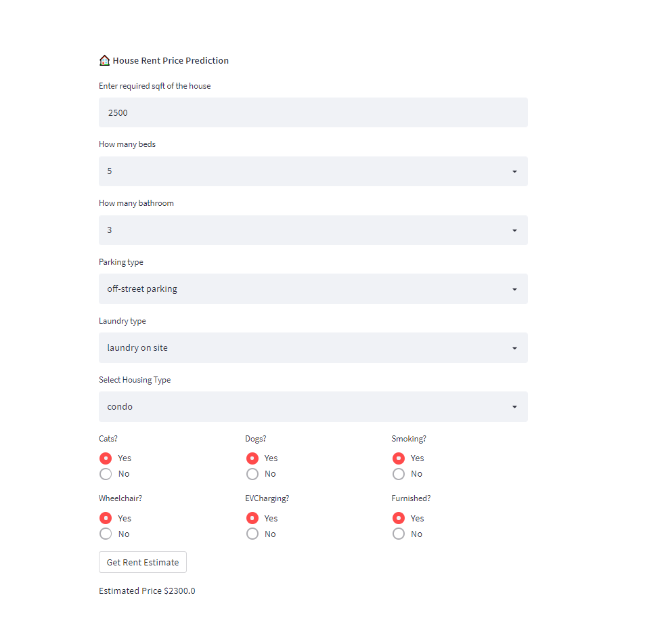645x644 pixels.
Task: Click the house icon in the app title
Action: pyautogui.click(x=104, y=60)
